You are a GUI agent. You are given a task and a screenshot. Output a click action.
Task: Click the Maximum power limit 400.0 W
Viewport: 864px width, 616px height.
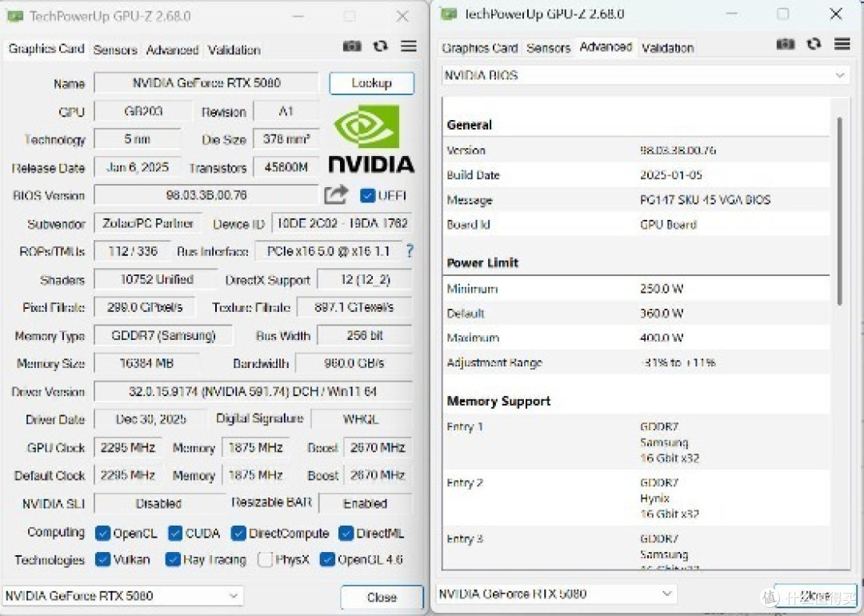(662, 338)
